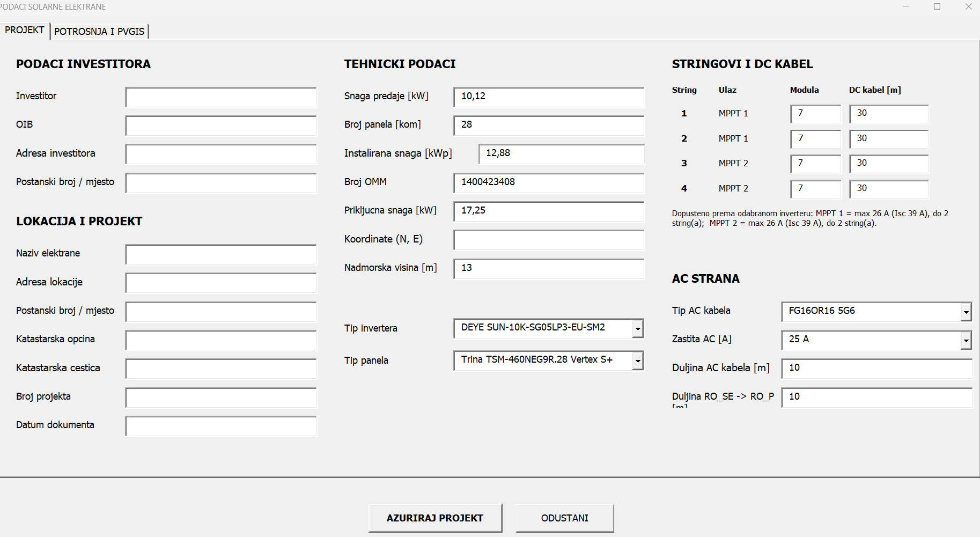980x537 pixels.
Task: Select String 1 DC kabel length field
Action: tap(889, 114)
